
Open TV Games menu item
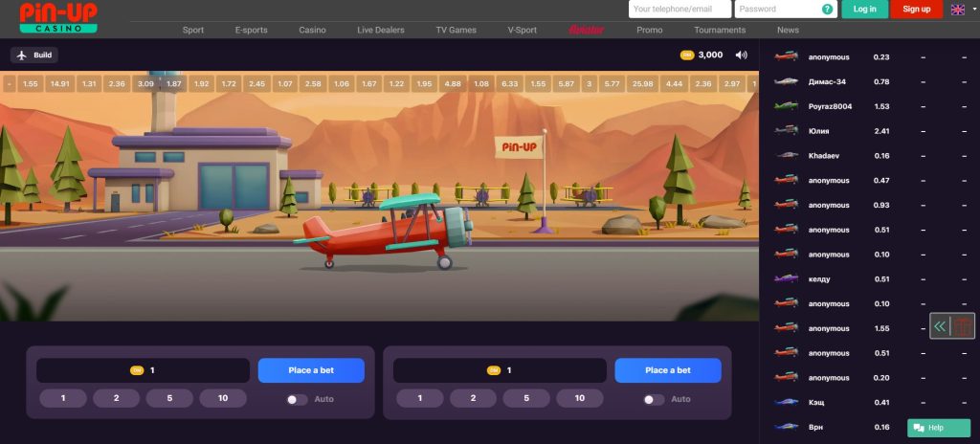(x=457, y=30)
